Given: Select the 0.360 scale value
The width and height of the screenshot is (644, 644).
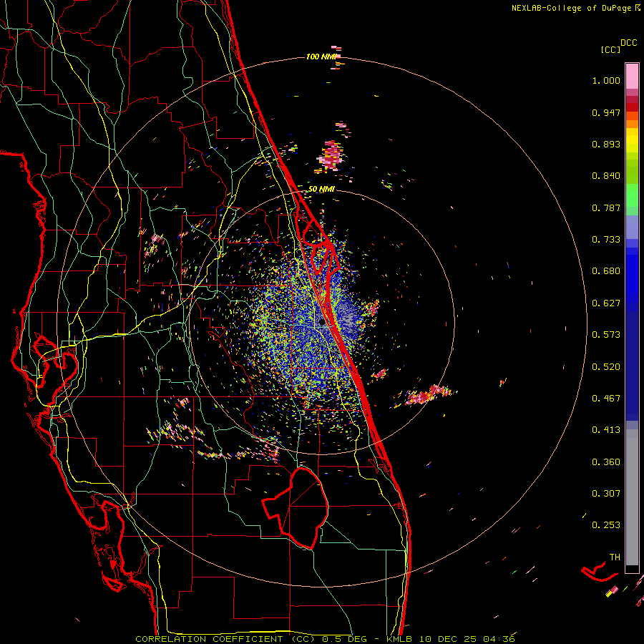Looking at the screenshot, I should pos(606,462).
